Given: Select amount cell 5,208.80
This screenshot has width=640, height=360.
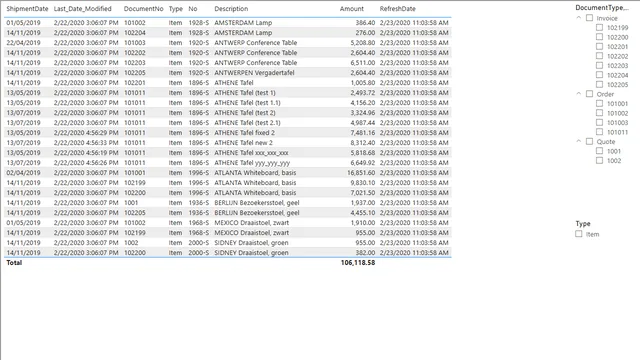Looking at the screenshot, I should point(362,42).
